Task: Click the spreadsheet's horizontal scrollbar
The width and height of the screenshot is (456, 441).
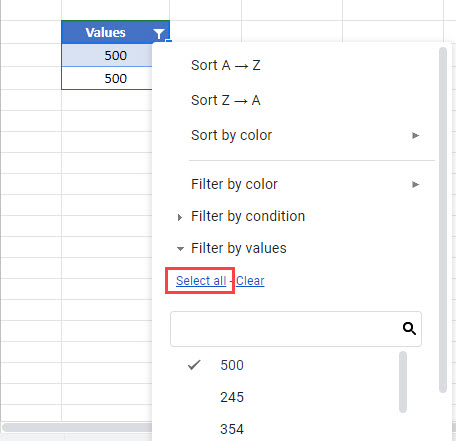Action: tap(77, 427)
